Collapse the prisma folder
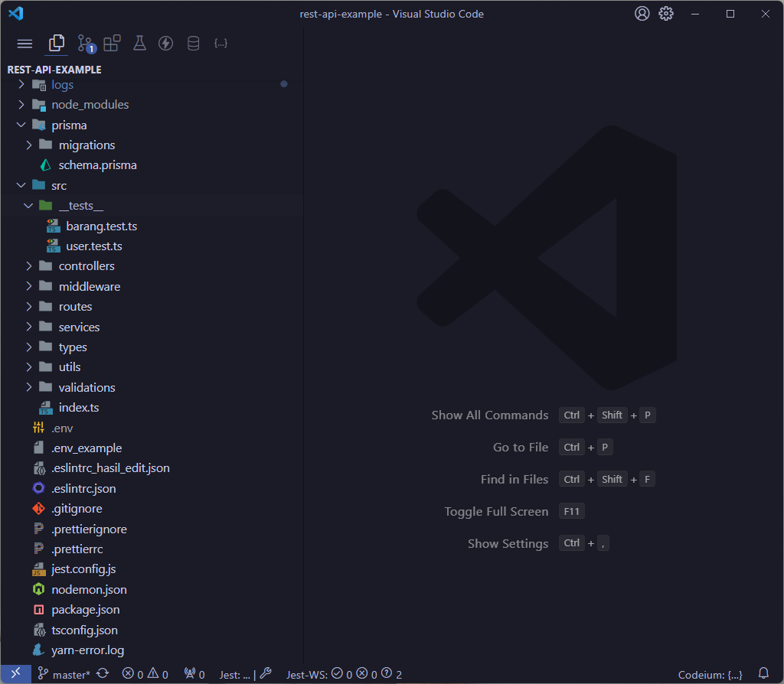 click(x=152, y=125)
